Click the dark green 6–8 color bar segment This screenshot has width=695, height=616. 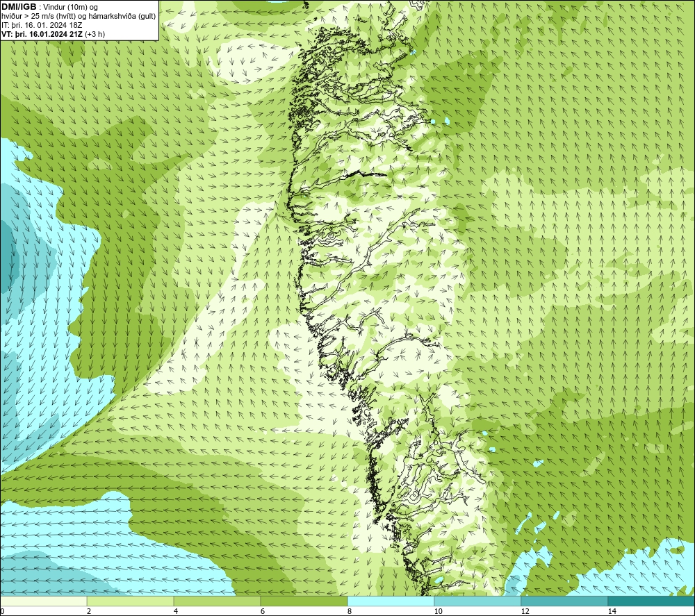[x=304, y=601]
